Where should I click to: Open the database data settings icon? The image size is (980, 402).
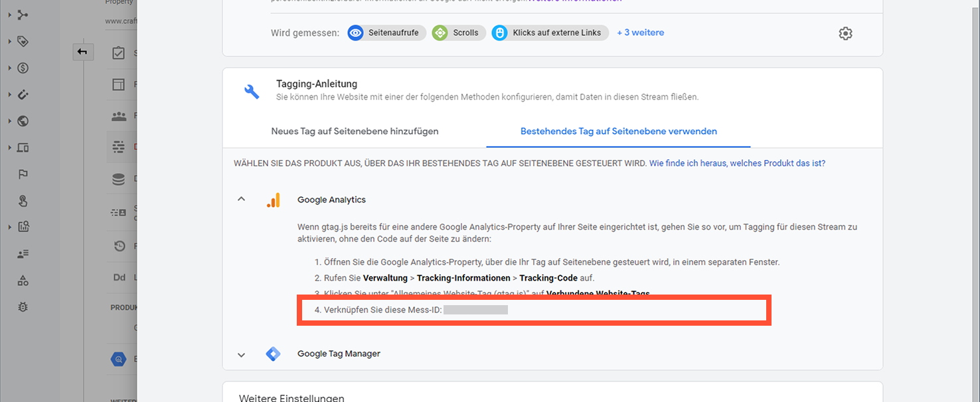pos(119,179)
